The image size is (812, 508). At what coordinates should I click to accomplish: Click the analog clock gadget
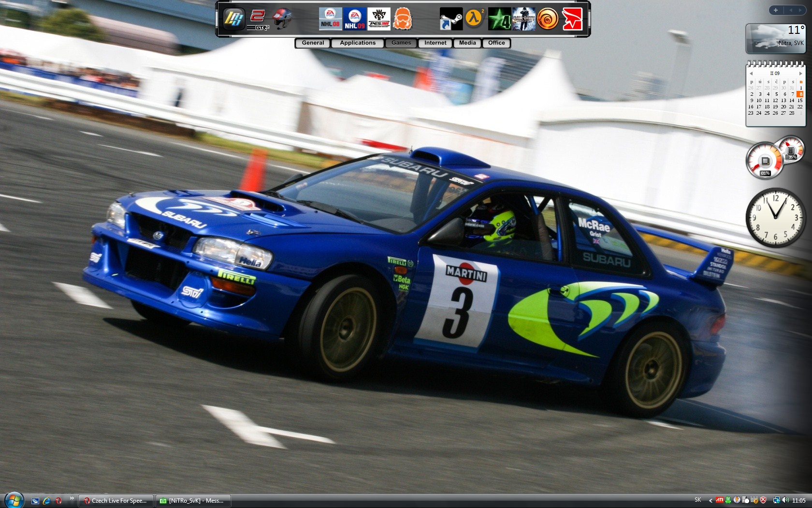pyautogui.click(x=775, y=217)
